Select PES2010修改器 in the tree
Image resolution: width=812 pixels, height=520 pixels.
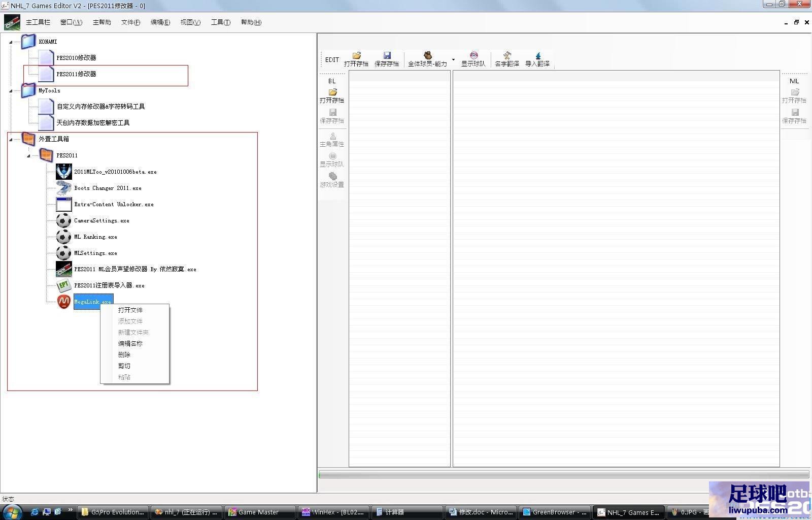pos(76,58)
